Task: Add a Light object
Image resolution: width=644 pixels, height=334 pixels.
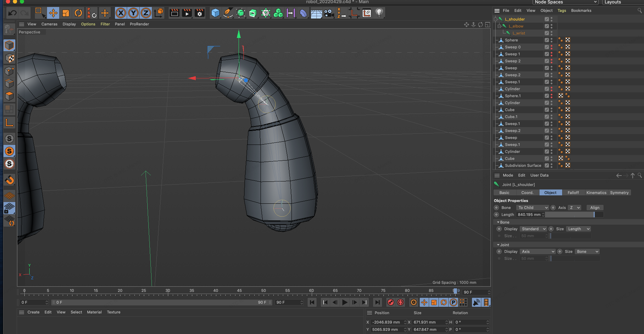Action: point(379,13)
